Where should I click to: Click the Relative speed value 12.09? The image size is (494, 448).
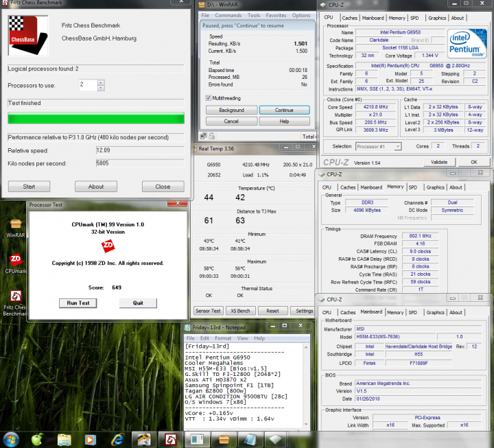(140, 150)
